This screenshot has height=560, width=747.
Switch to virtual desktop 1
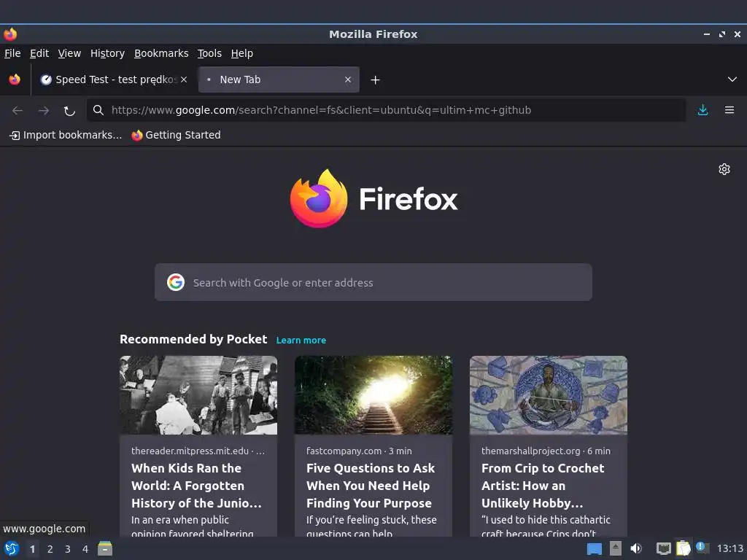(x=32, y=549)
